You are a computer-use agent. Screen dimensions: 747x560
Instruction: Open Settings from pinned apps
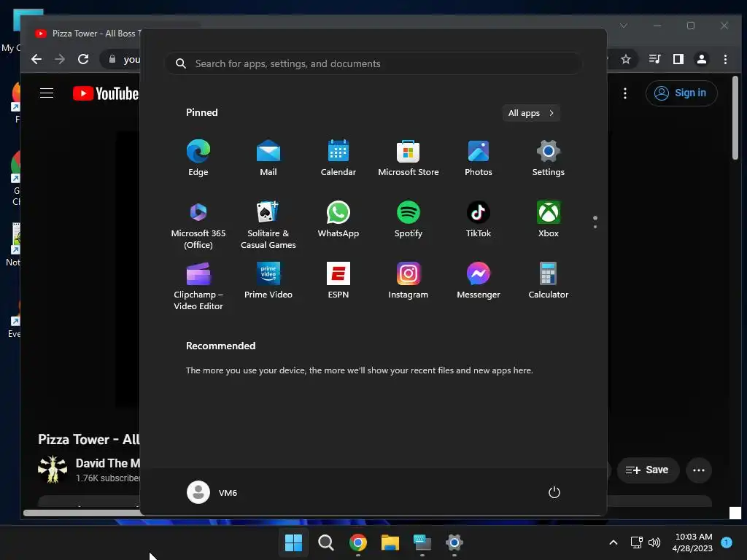coord(549,158)
